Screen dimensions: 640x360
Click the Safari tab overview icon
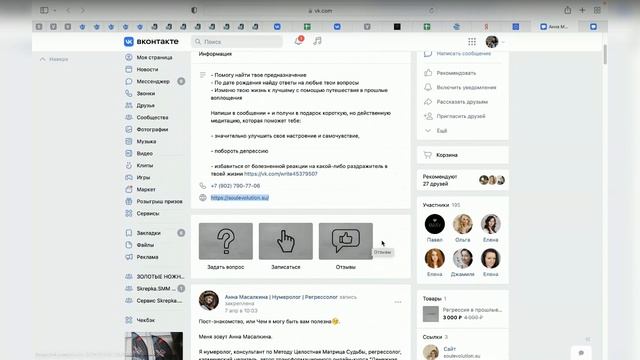[597, 10]
